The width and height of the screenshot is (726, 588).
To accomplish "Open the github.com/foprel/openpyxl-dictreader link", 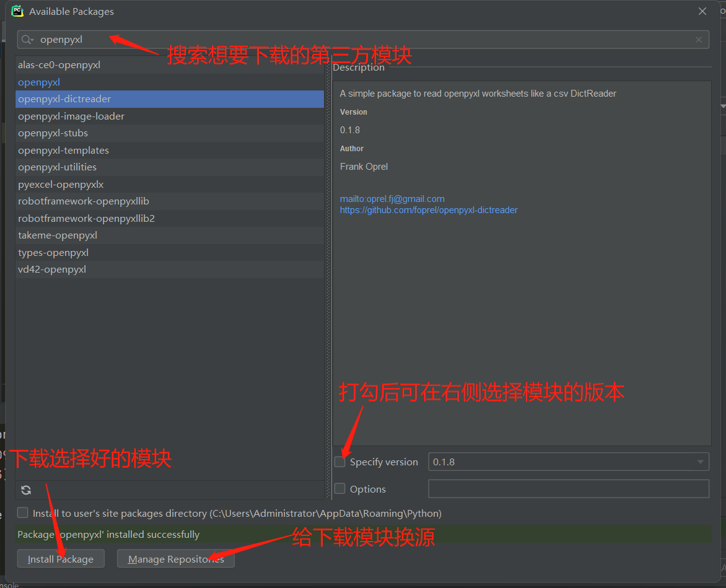I will pyautogui.click(x=429, y=210).
